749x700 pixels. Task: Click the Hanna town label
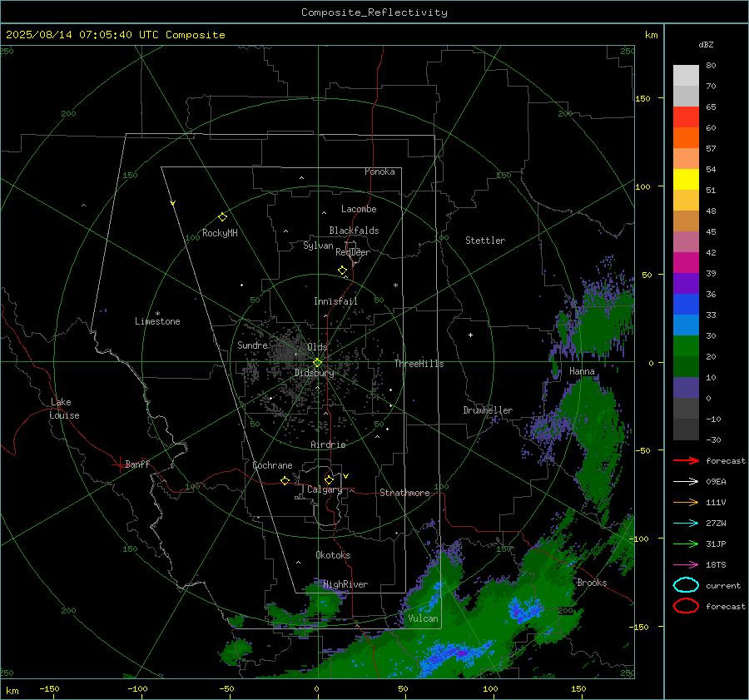[x=582, y=371]
